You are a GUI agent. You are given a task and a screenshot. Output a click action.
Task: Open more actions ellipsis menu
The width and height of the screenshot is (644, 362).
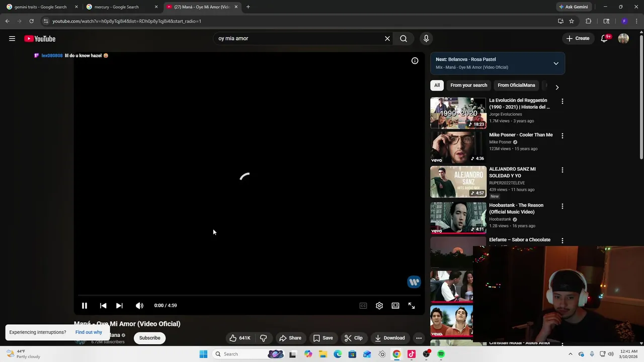coord(419,338)
